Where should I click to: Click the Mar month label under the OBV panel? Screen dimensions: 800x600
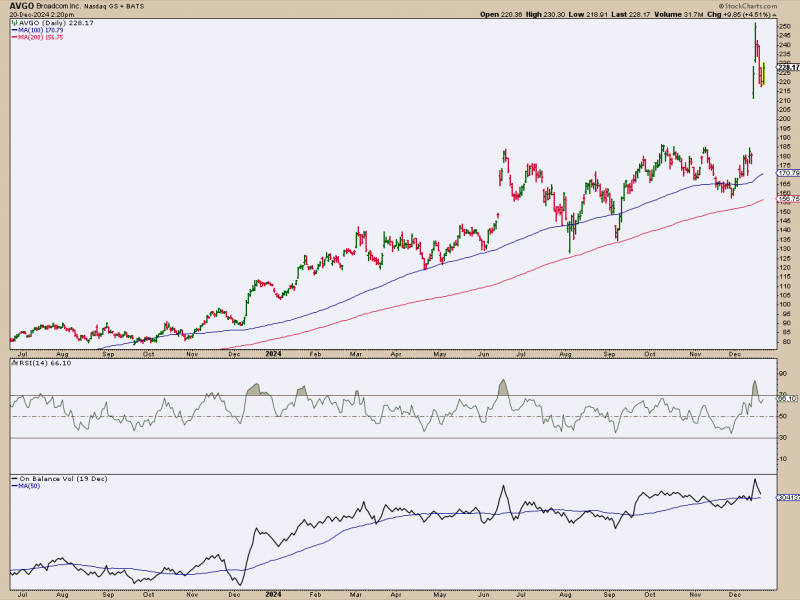click(356, 594)
